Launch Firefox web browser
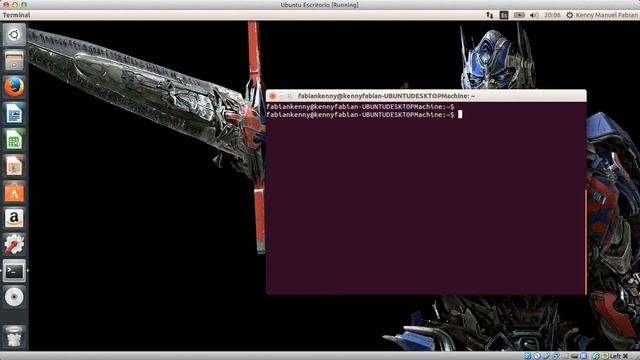 coord(14,87)
